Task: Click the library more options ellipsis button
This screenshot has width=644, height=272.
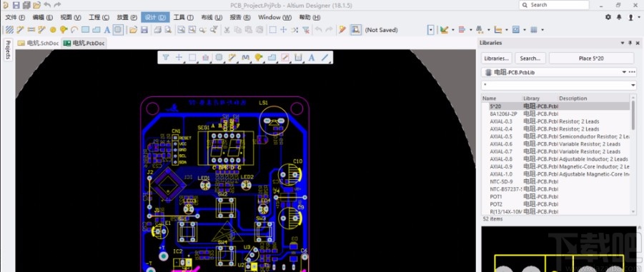Action: click(632, 72)
